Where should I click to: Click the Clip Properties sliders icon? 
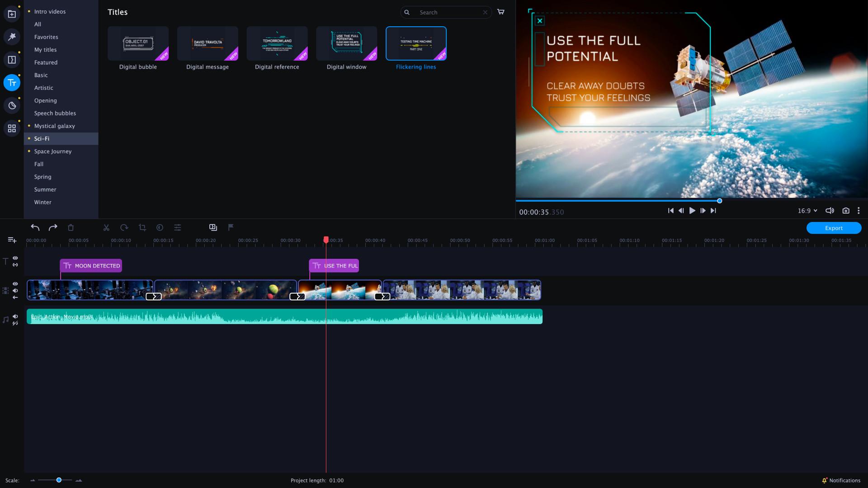(x=177, y=228)
